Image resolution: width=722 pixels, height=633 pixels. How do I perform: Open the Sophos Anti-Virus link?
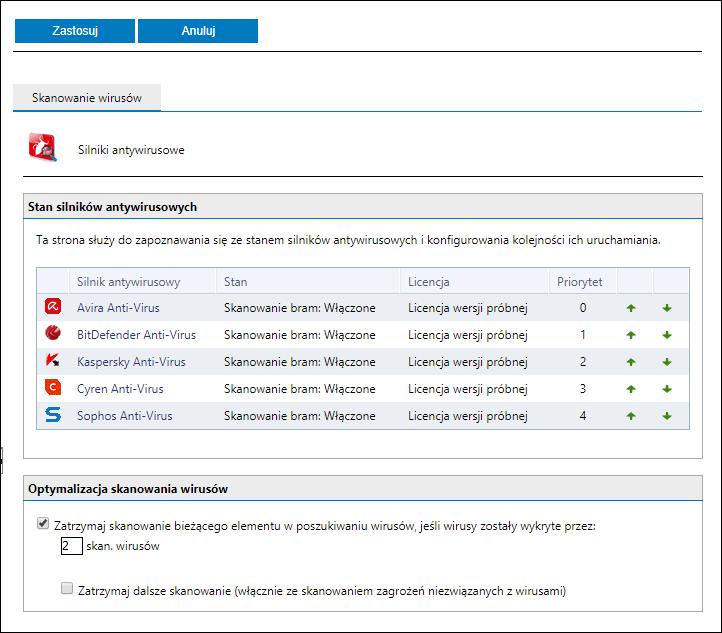pyautogui.click(x=125, y=416)
